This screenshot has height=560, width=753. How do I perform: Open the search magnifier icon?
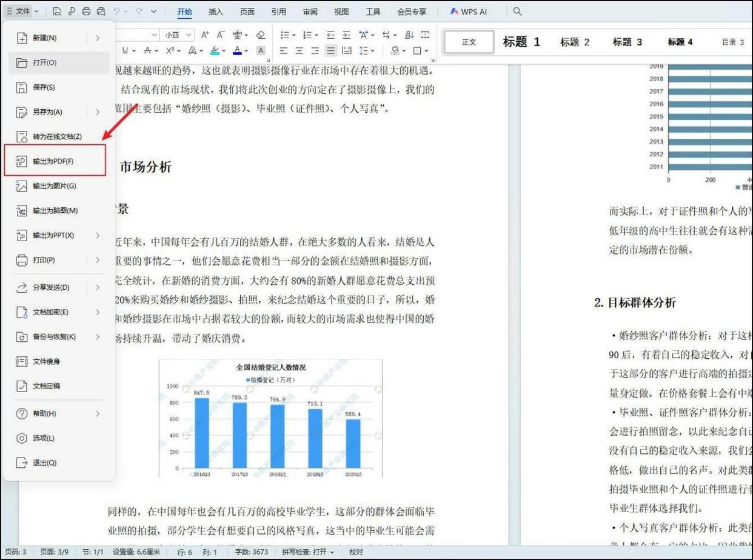pos(517,12)
